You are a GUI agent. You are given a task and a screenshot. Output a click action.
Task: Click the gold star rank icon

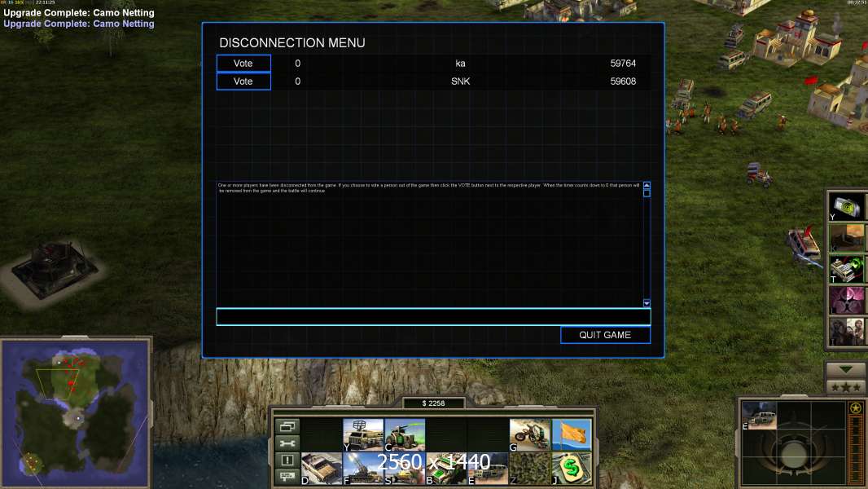(856, 408)
